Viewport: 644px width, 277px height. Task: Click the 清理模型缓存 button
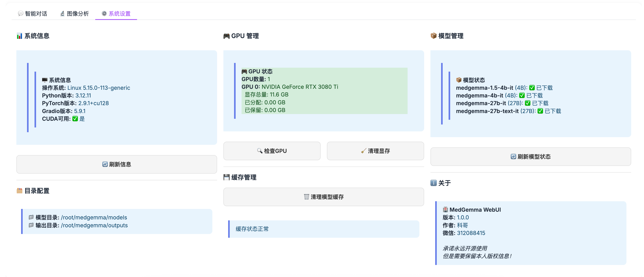(x=324, y=197)
